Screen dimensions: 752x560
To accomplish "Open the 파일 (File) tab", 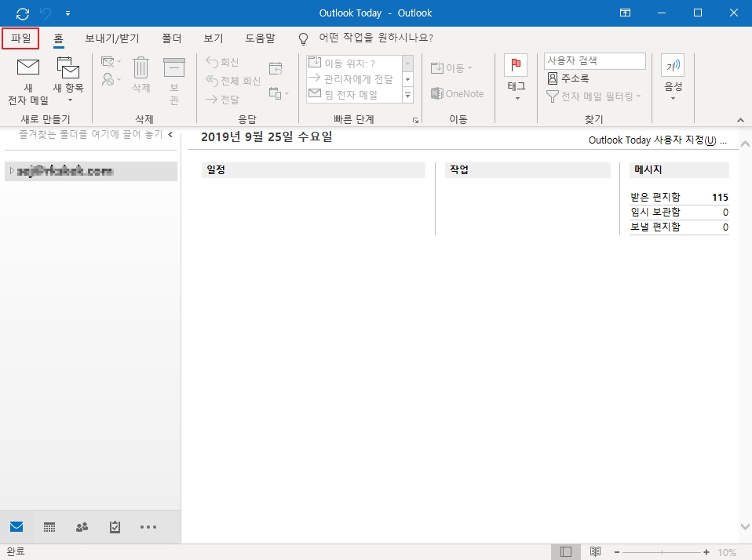I will pyautogui.click(x=20, y=38).
